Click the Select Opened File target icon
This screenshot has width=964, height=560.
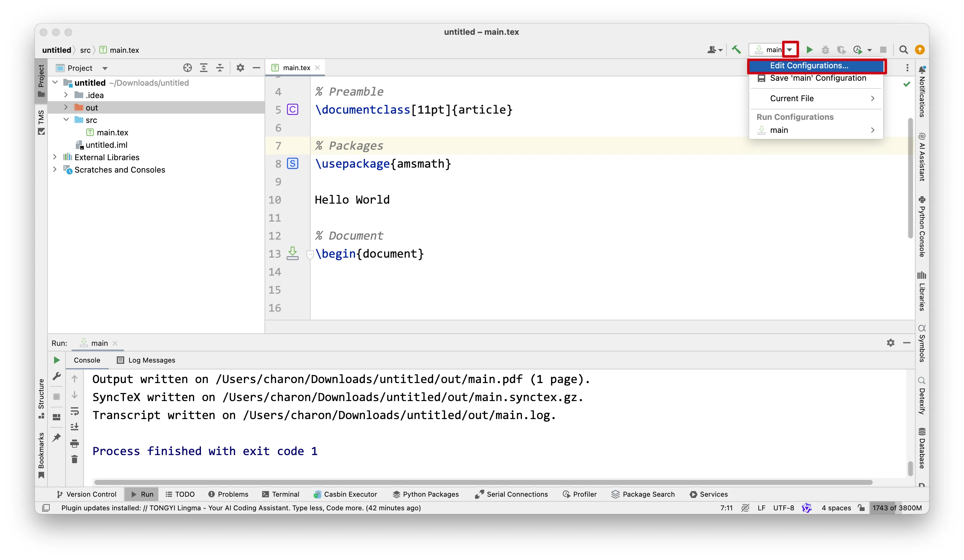tap(187, 68)
